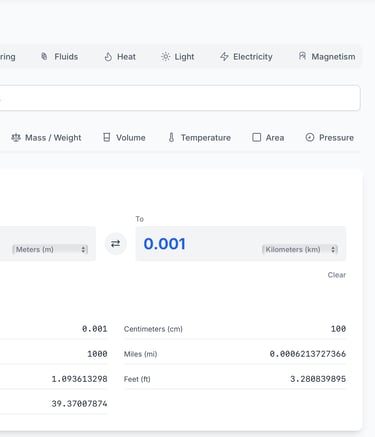375x437 pixels.
Task: Open the Kilometers (km) unit dropdown
Action: pos(300,249)
